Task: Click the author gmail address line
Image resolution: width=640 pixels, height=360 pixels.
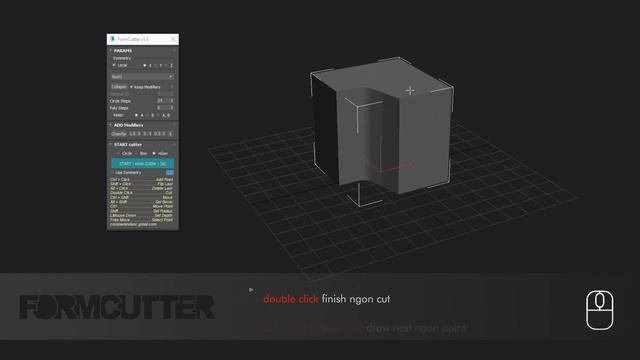Action: (x=133, y=224)
